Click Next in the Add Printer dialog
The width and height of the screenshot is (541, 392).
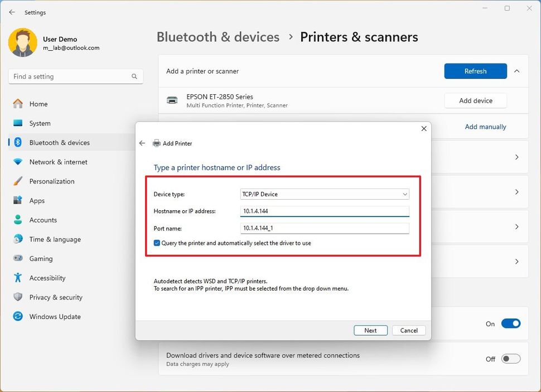point(370,330)
